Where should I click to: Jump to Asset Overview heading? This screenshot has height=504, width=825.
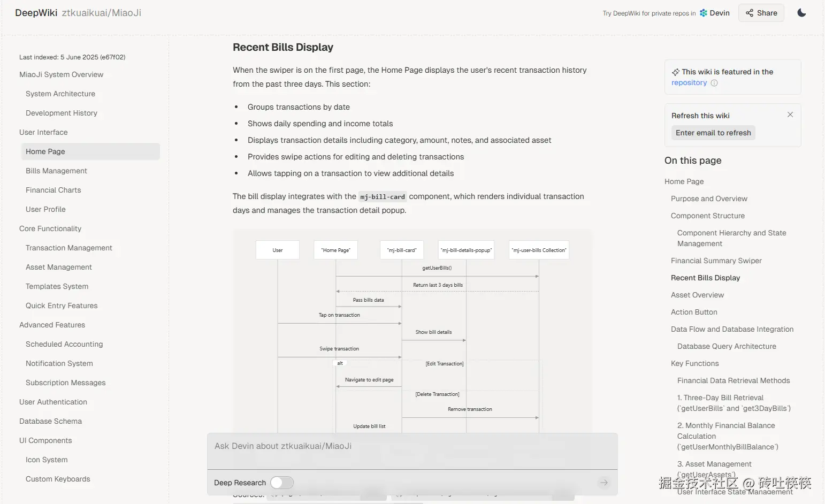(x=697, y=295)
